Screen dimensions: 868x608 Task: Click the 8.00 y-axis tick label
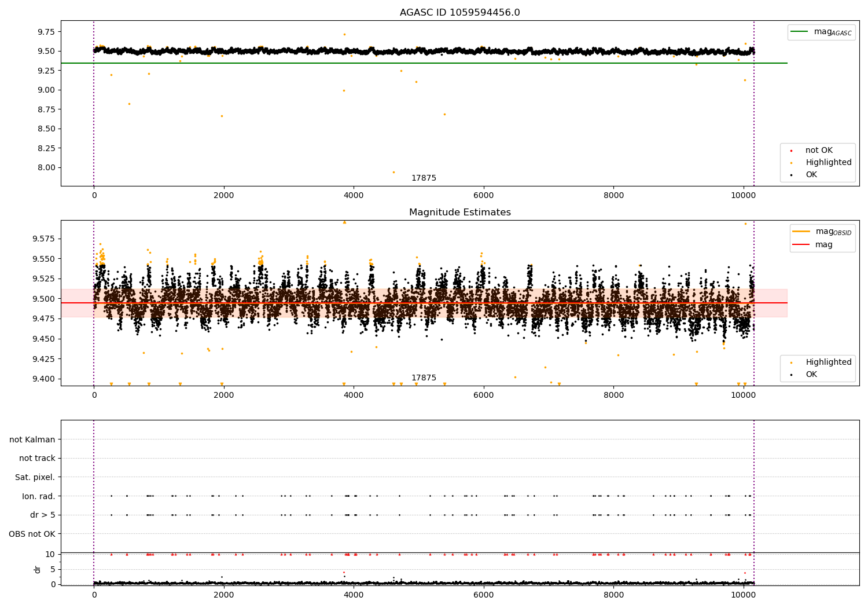(46, 168)
